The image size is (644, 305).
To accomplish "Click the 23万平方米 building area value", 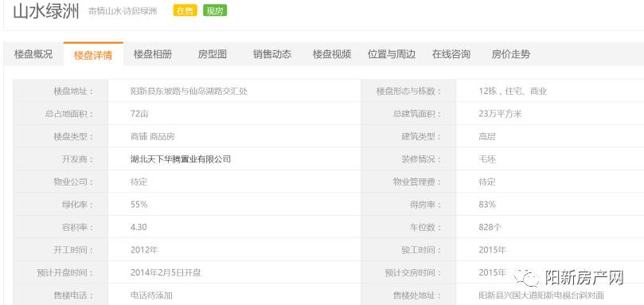I will pyautogui.click(x=500, y=114).
